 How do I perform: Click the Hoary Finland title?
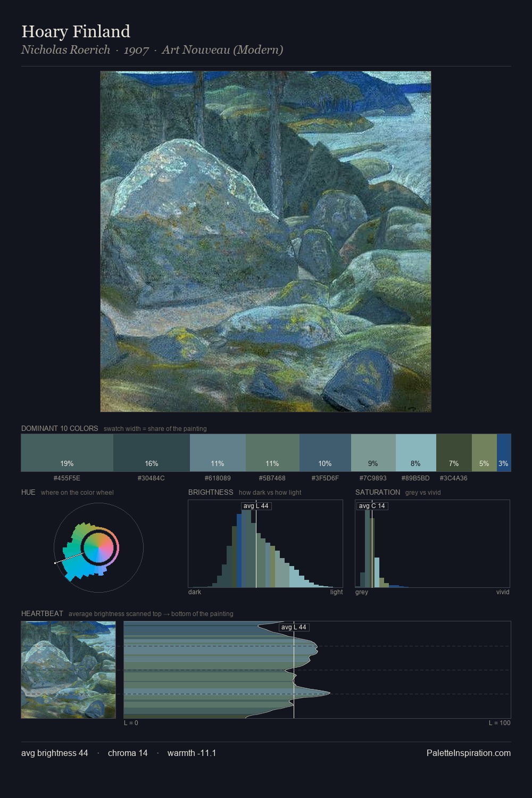tap(76, 31)
